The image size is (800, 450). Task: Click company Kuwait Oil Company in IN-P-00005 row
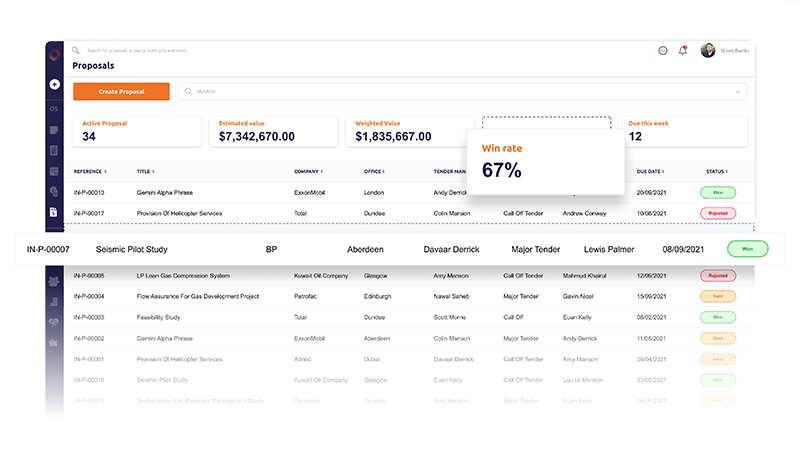click(x=321, y=276)
